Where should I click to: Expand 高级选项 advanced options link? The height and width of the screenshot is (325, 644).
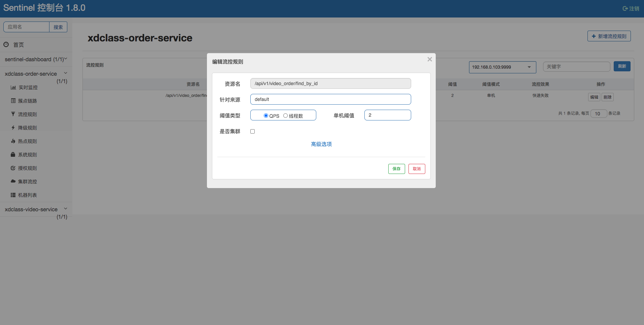click(x=321, y=144)
